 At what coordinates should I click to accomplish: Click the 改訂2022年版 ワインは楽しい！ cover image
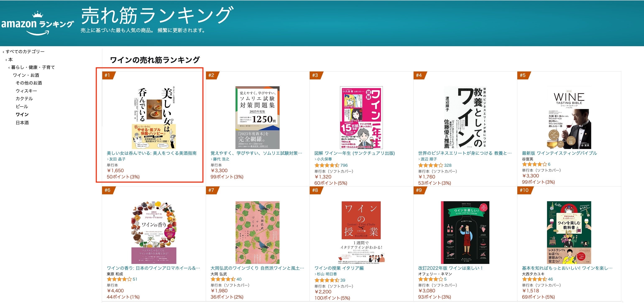(465, 232)
